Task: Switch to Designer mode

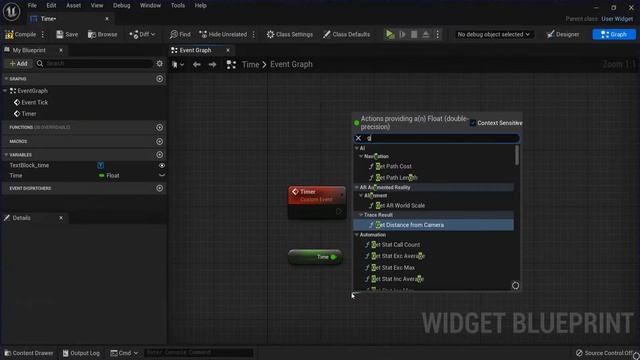Action: (563, 35)
